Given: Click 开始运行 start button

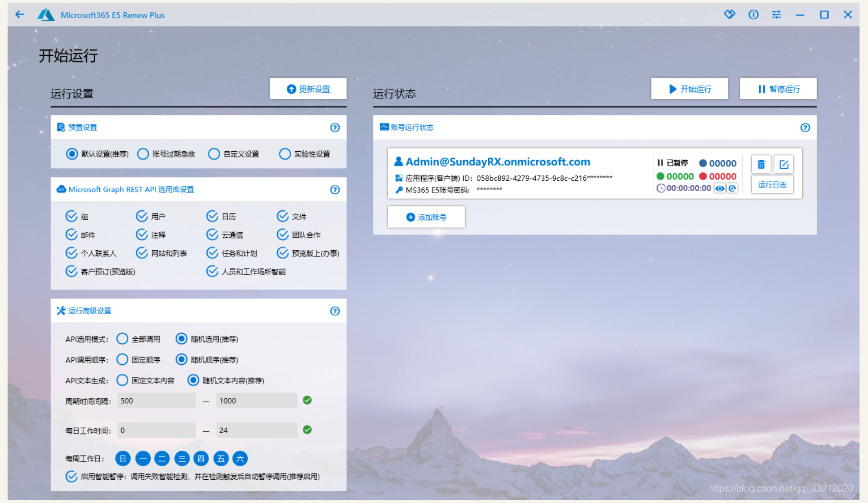Looking at the screenshot, I should pyautogui.click(x=690, y=89).
